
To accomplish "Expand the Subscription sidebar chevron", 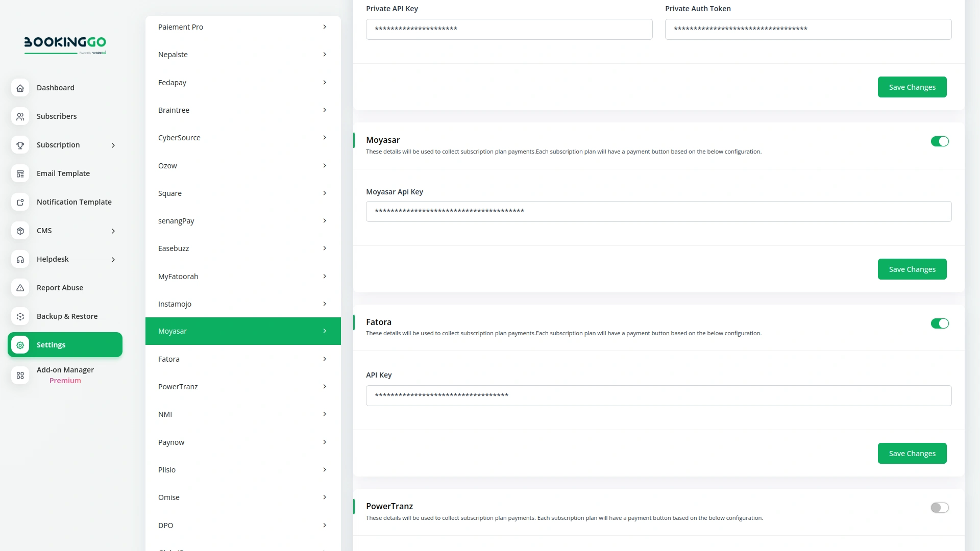I will (113, 145).
